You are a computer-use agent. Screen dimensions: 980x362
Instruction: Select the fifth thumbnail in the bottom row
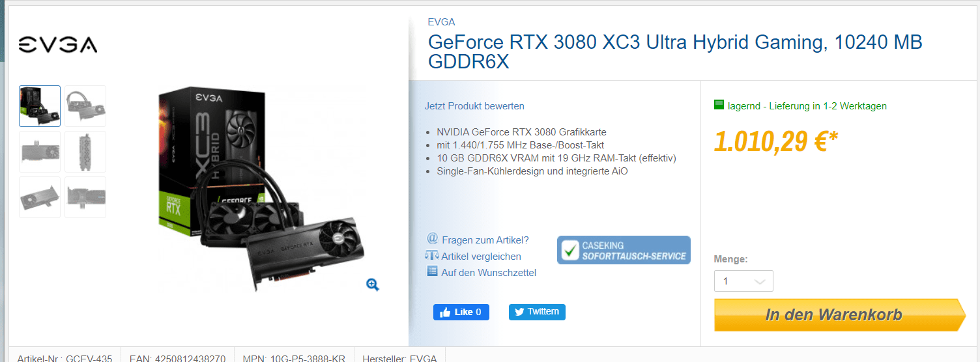pyautogui.click(x=40, y=197)
